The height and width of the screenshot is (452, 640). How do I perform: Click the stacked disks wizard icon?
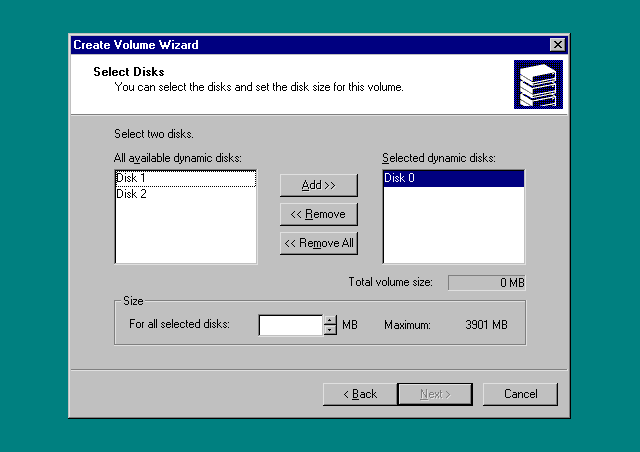click(x=538, y=84)
